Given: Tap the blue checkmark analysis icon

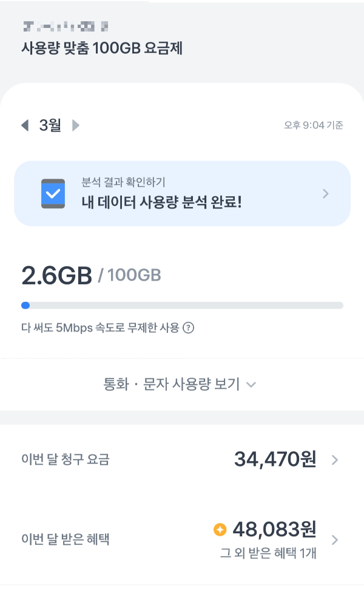Looking at the screenshot, I should pyautogui.click(x=53, y=193).
